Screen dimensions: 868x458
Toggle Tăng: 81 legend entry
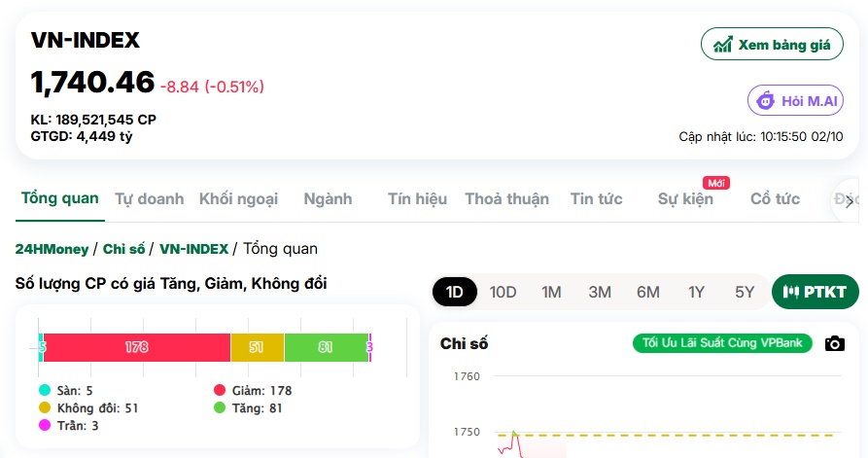coord(248,408)
